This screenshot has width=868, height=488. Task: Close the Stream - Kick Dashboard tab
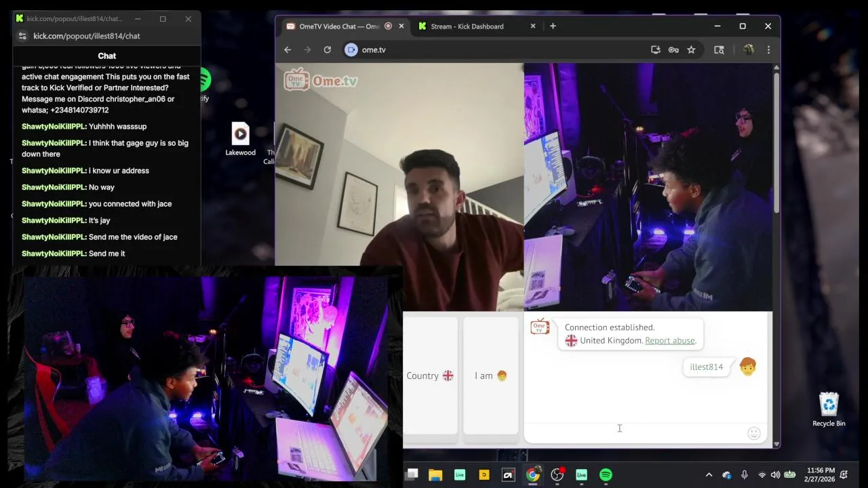532,26
